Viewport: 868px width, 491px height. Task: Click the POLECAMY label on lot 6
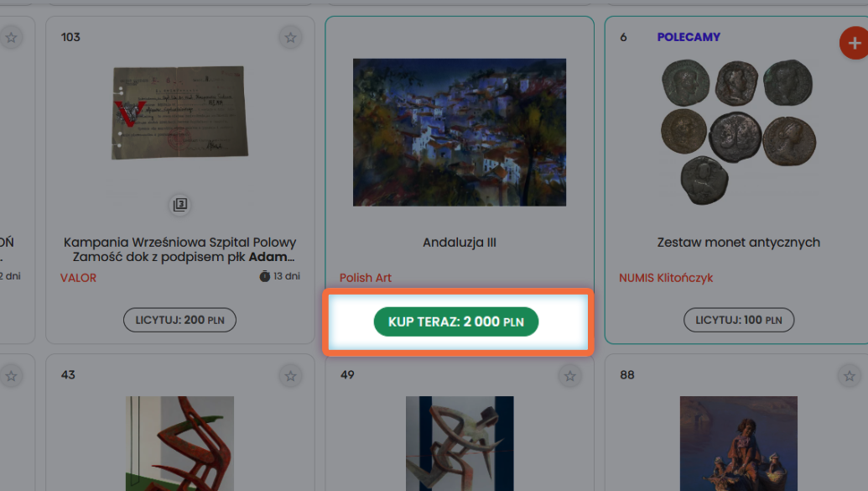(x=689, y=37)
